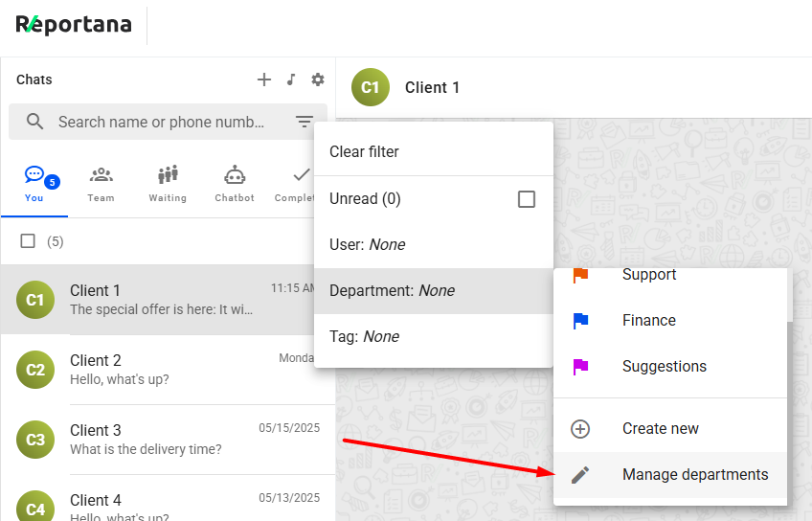Focus the search name or phone field
Screen dimensions: 812x521
click(x=161, y=122)
